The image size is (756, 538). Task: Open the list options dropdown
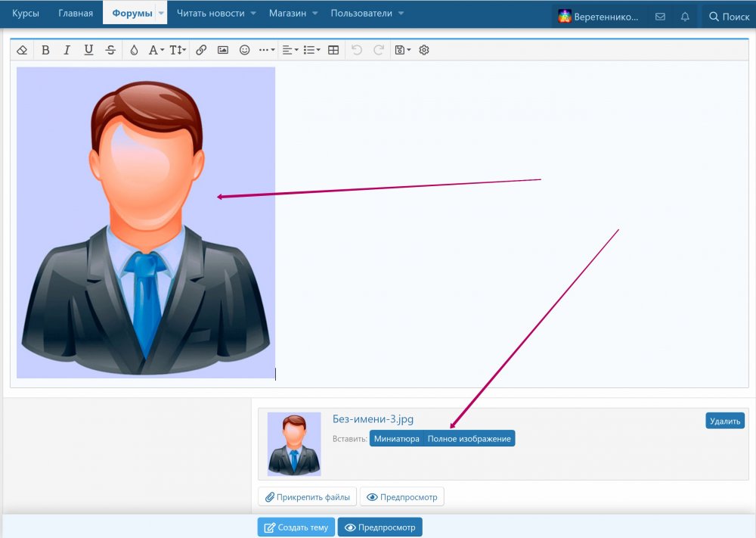point(311,50)
